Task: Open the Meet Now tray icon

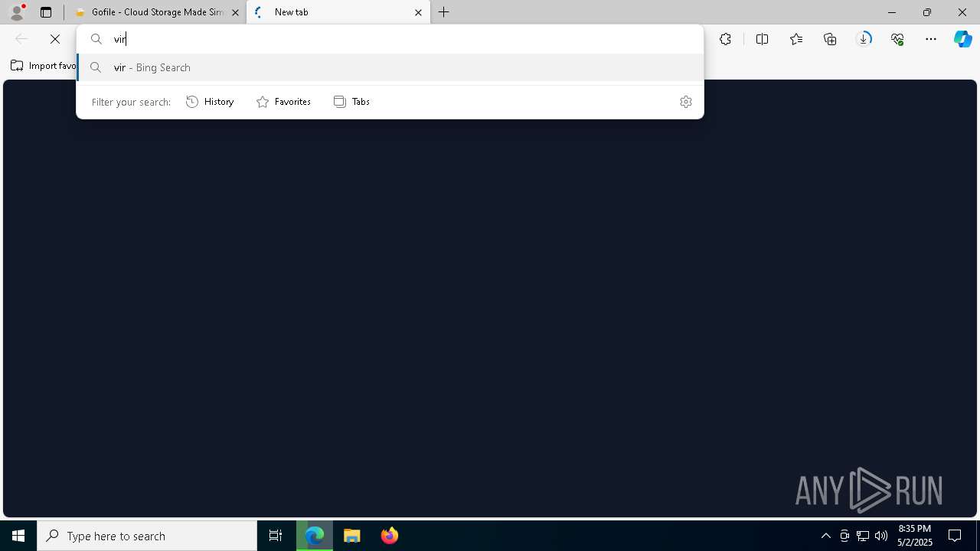Action: pos(844,536)
